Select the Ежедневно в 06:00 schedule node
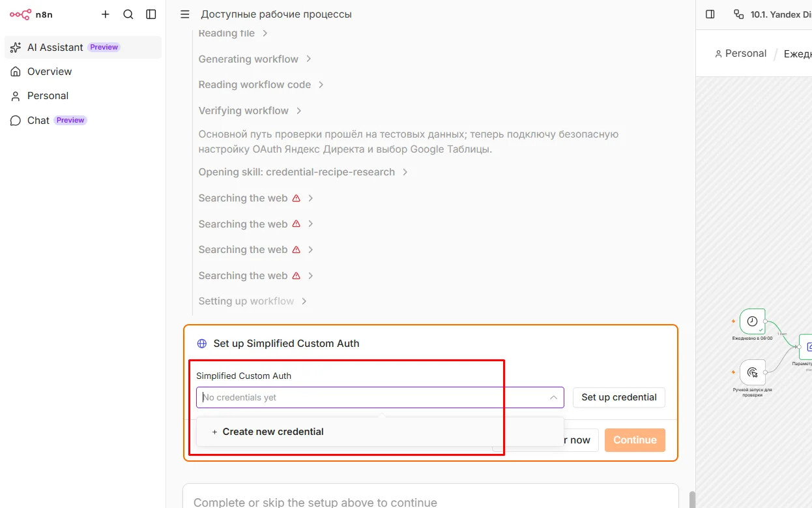812x508 pixels. tap(752, 321)
